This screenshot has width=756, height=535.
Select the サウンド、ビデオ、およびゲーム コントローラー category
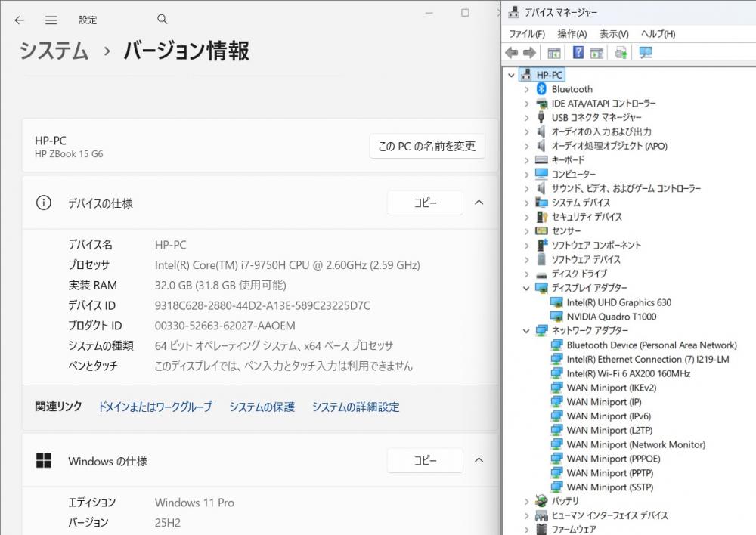tap(626, 188)
